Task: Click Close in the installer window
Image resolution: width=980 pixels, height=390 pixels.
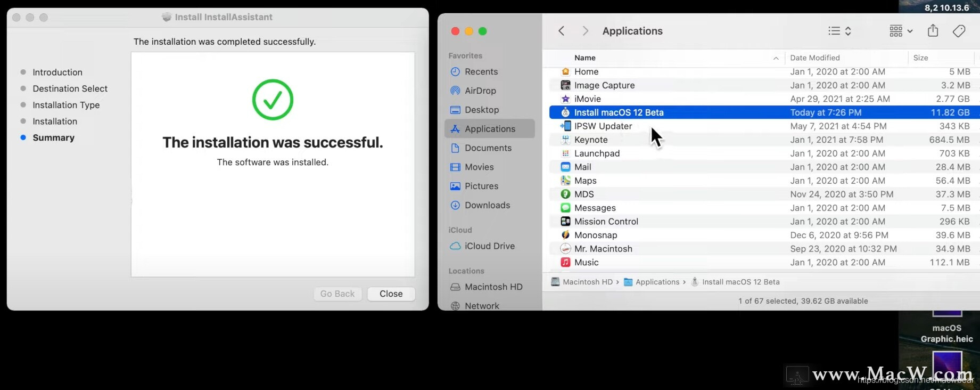Action: coord(391,294)
